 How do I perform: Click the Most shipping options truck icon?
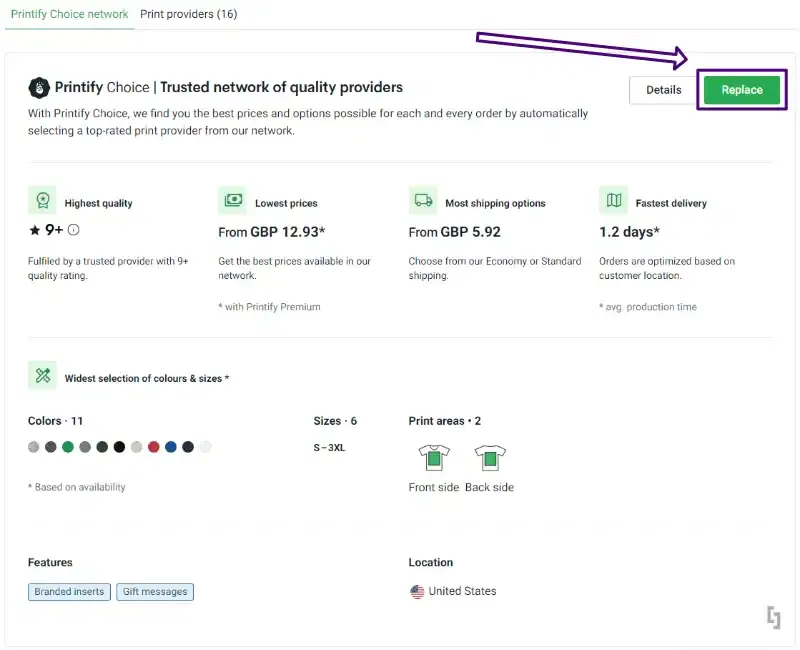coord(422,201)
